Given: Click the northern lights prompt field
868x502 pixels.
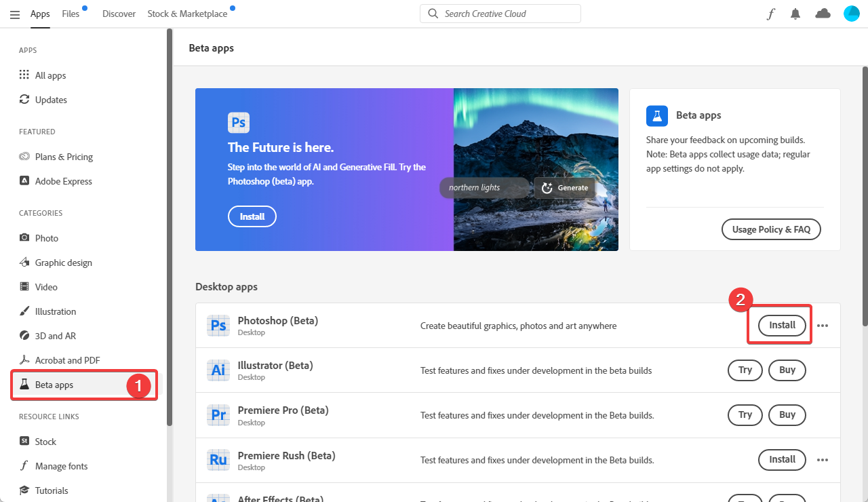Looking at the screenshot, I should (484, 188).
